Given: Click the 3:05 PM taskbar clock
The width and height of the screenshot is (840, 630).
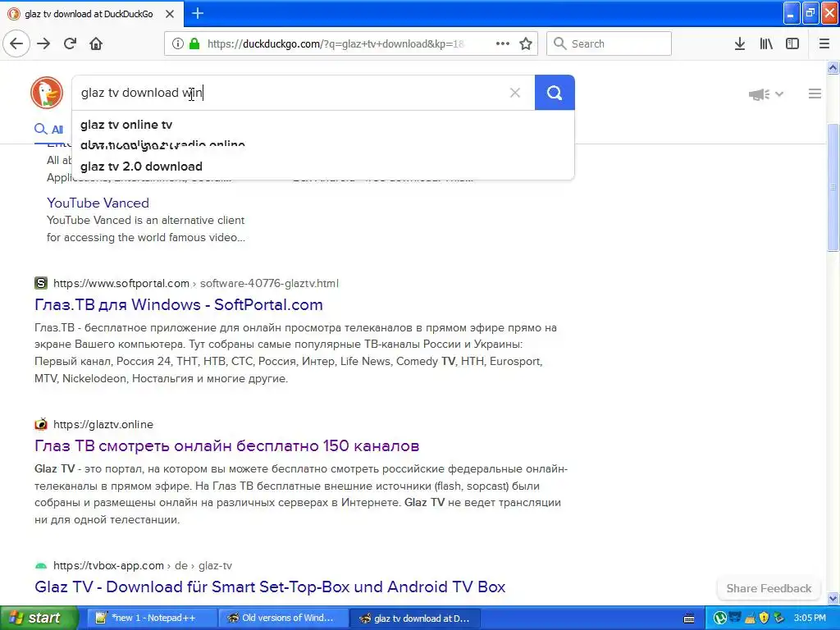Looking at the screenshot, I should (x=810, y=618).
